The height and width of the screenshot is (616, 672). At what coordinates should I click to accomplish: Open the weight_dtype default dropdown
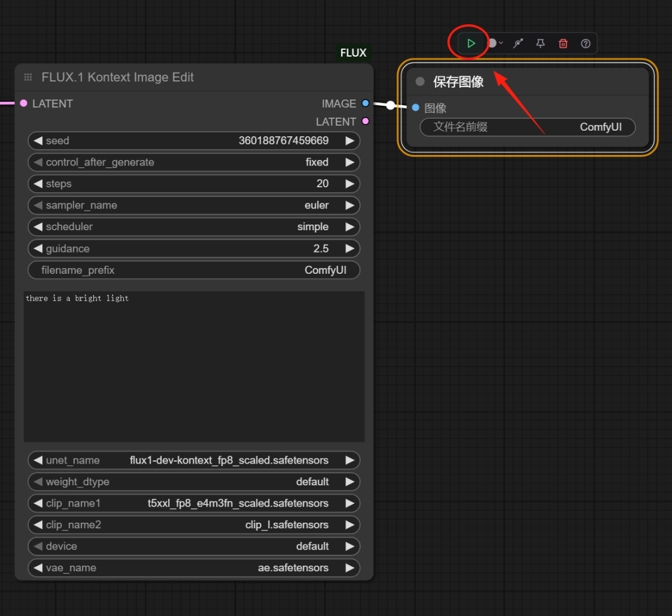194,482
